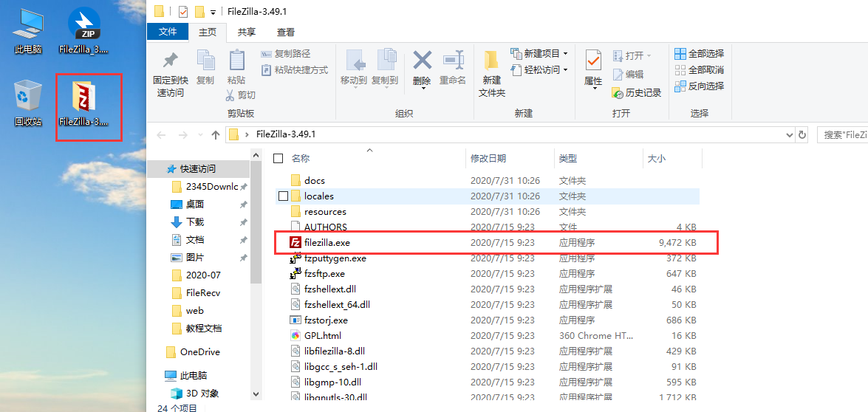Switch to the View ribbon tab
The height and width of the screenshot is (412, 868).
[x=286, y=32]
